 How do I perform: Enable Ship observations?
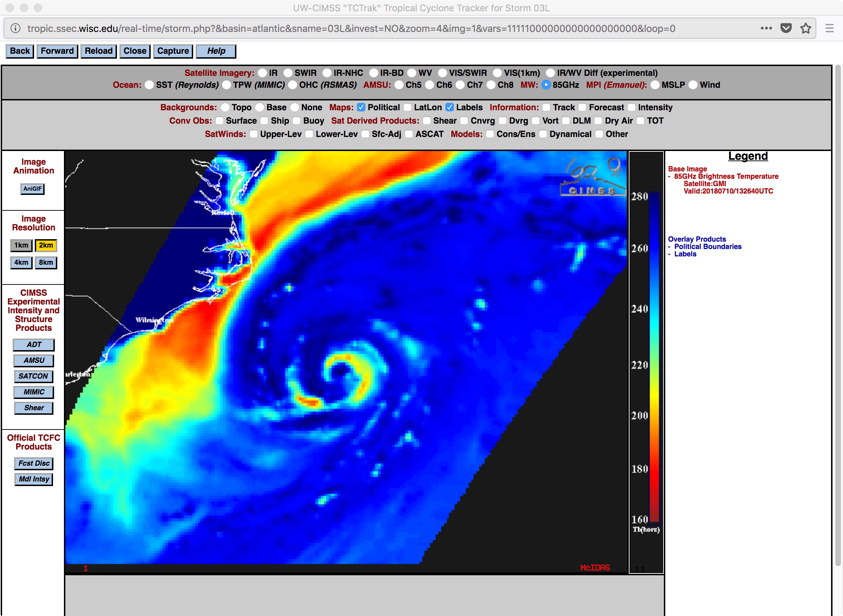(x=264, y=120)
